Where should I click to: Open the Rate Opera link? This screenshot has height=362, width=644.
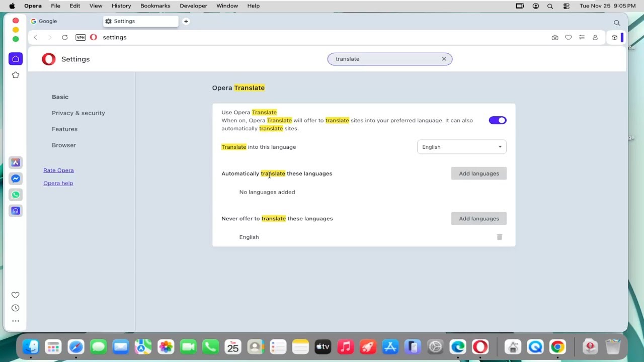(58, 170)
